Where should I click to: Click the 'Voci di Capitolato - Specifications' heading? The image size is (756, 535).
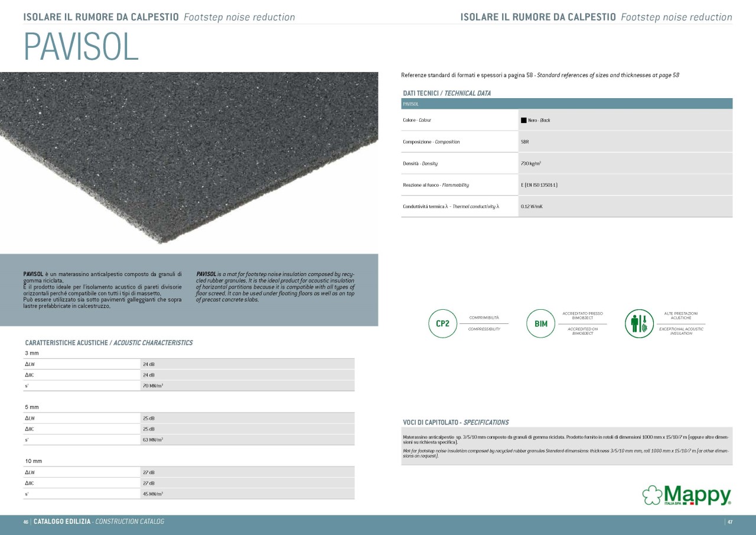tap(455, 422)
